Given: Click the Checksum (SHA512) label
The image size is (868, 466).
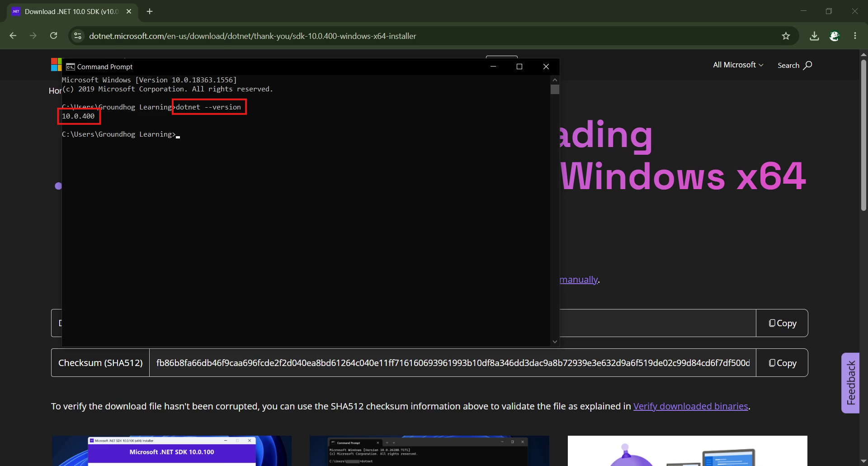Looking at the screenshot, I should (x=100, y=363).
